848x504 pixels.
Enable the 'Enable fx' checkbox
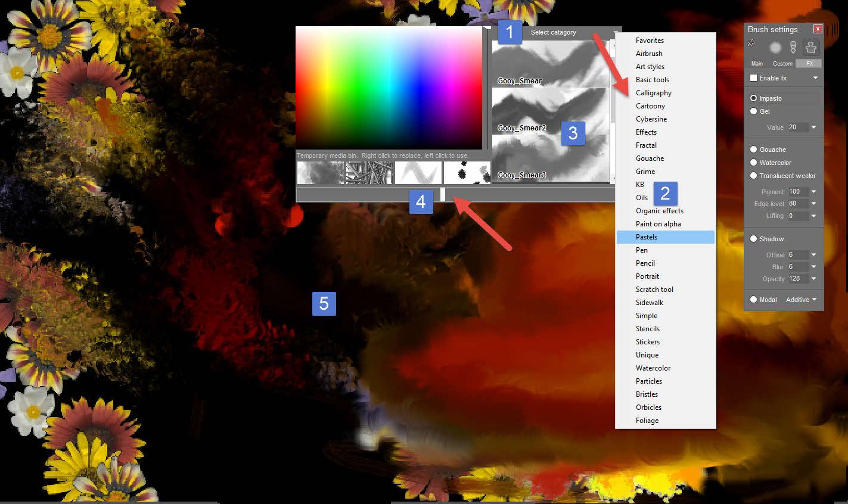pos(754,78)
